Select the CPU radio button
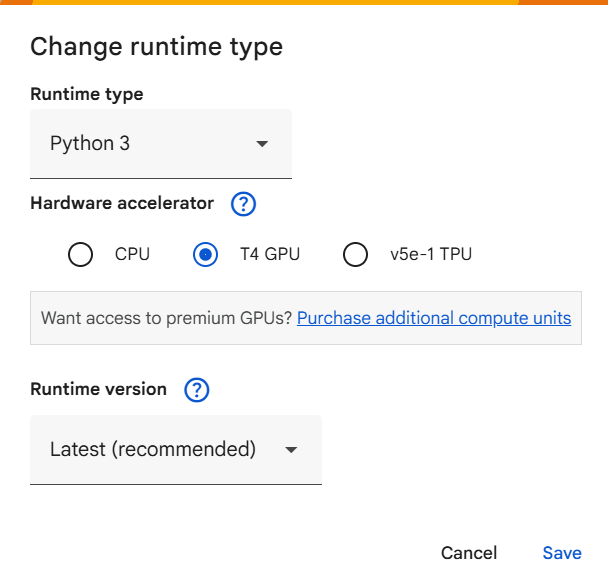608x577 pixels. [x=81, y=255]
